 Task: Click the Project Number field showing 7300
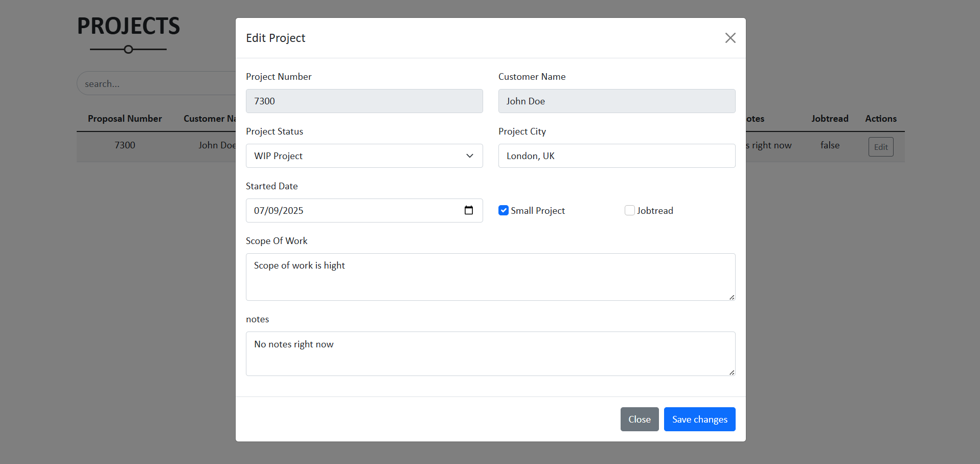pos(364,101)
